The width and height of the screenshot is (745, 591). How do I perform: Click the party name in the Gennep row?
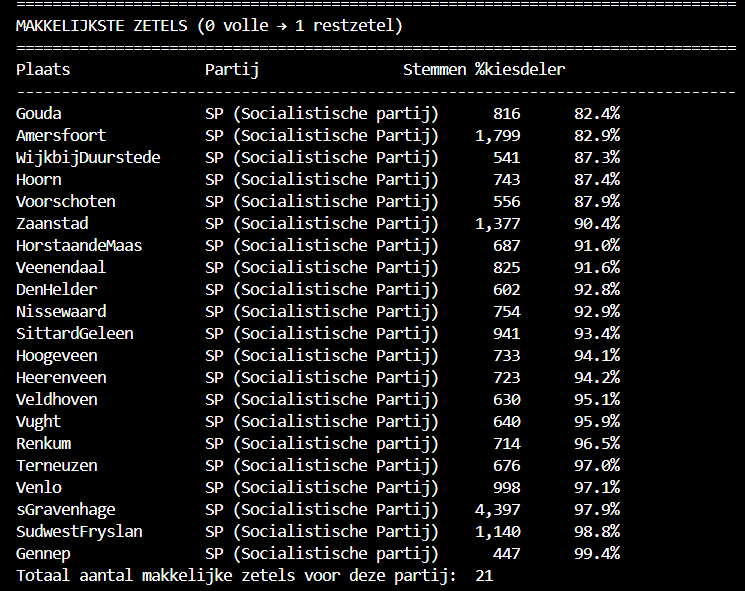322,554
